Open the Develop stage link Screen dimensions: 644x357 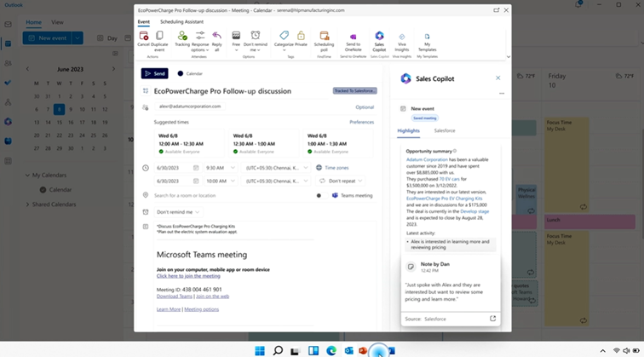point(474,211)
